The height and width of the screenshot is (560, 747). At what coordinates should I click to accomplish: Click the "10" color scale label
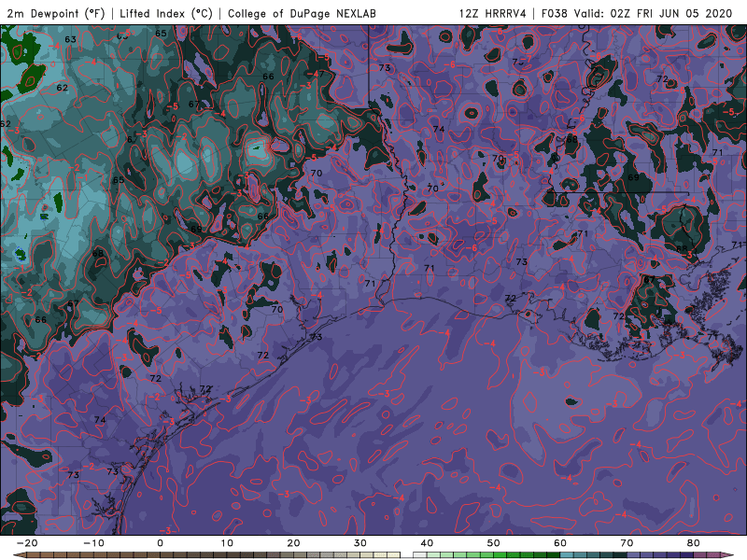coord(227,543)
